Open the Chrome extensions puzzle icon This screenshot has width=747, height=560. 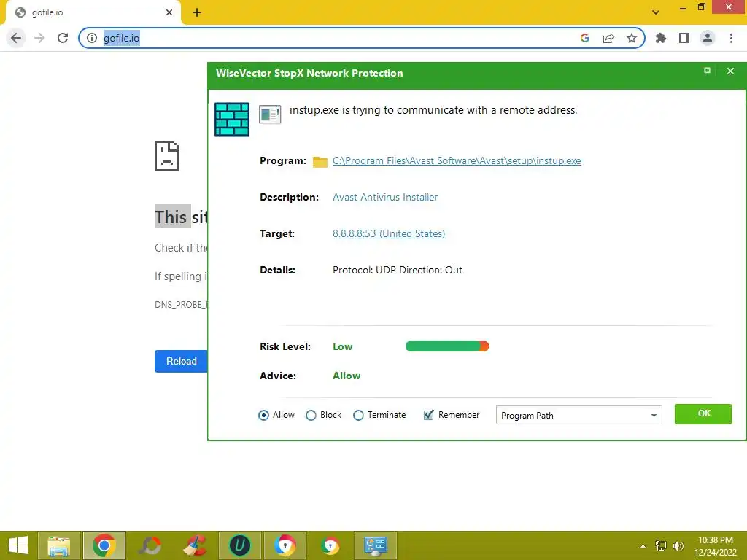661,38
